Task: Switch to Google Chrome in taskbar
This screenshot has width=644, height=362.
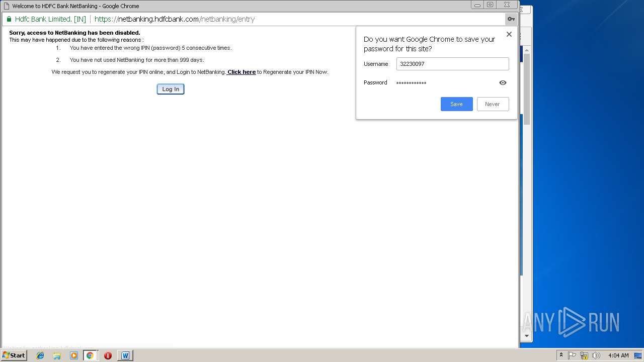Action: [90, 355]
